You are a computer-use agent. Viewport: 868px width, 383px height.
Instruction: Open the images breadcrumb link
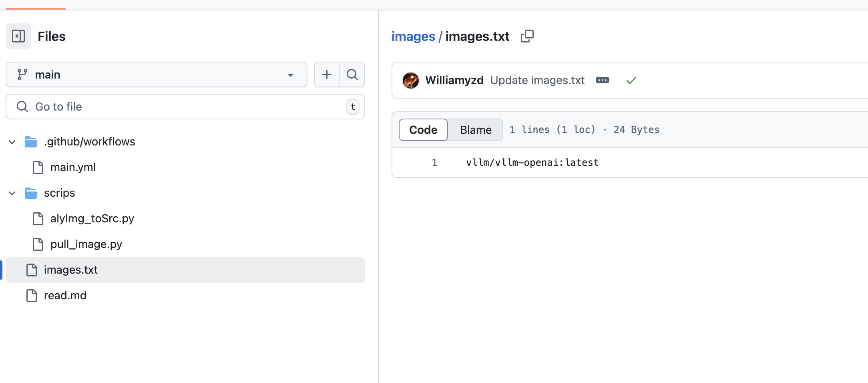[x=413, y=36]
